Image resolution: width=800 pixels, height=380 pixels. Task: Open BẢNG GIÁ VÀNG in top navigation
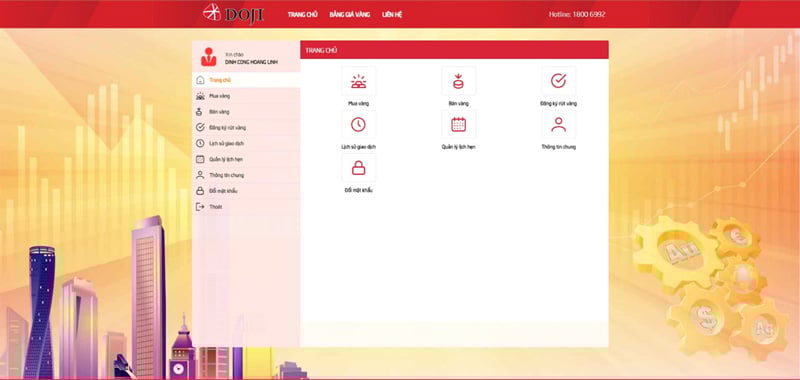[350, 14]
